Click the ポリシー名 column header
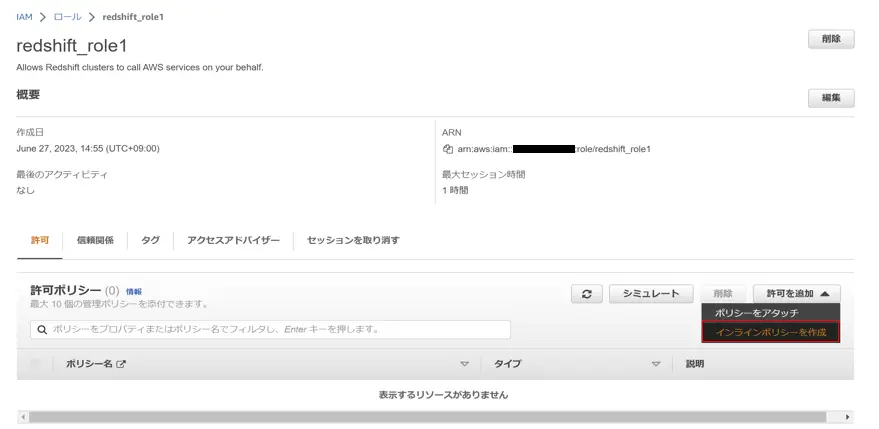The image size is (879, 429). [89, 364]
